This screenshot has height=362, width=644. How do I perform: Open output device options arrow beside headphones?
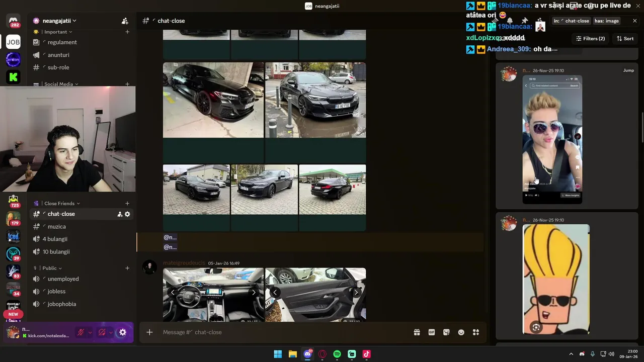[111, 332]
